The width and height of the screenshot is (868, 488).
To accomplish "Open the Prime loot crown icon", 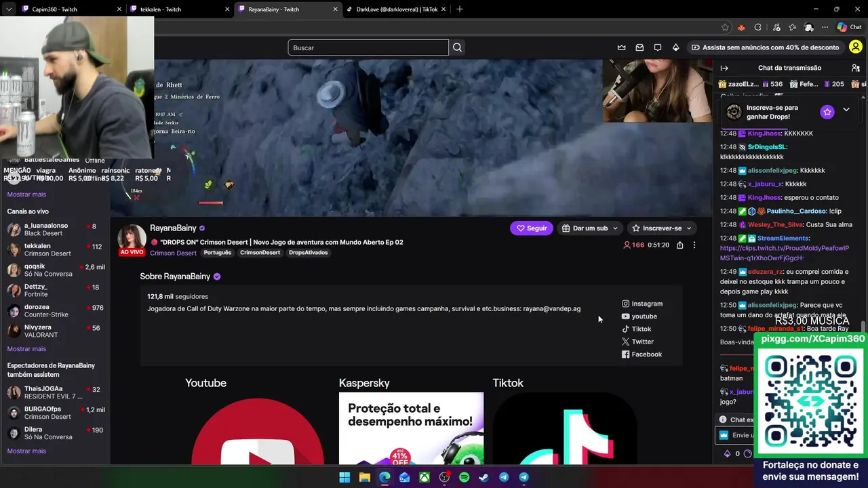I will click(621, 47).
